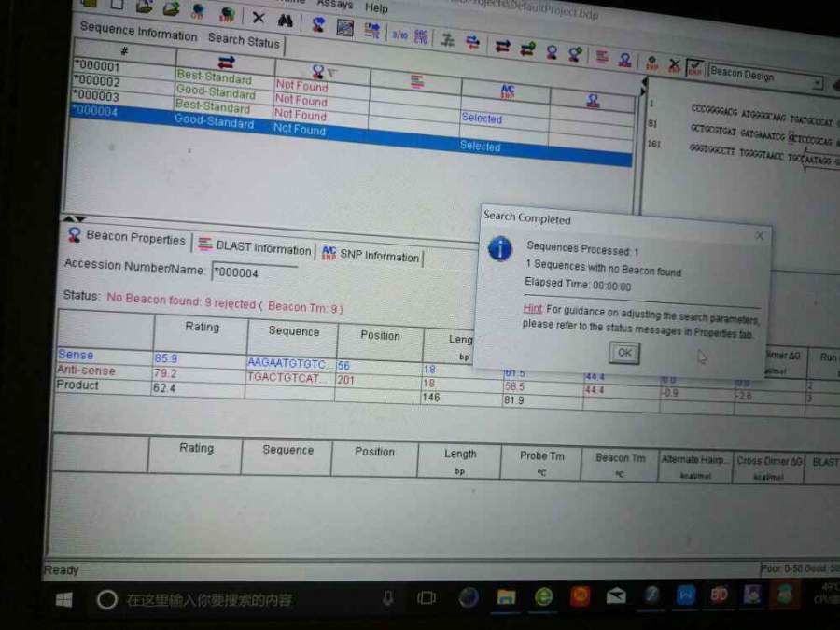Open the BLAST Information tab
The image size is (840, 630).
(x=255, y=247)
